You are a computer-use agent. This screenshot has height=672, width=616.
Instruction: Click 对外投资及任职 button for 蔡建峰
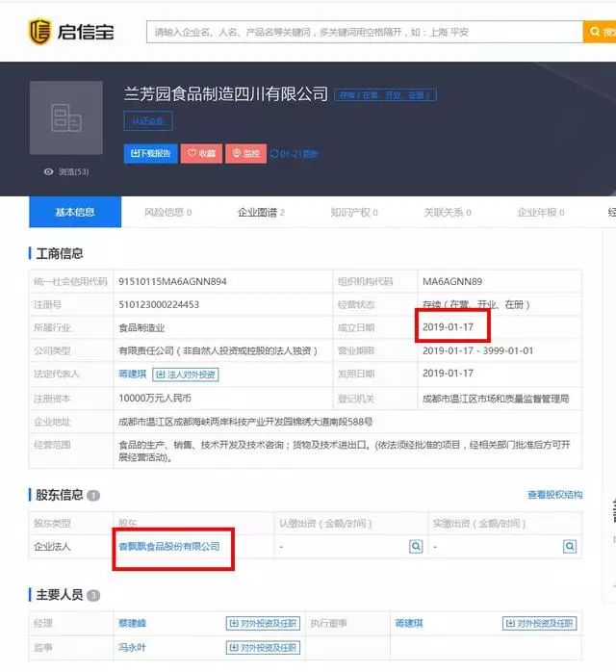263,623
